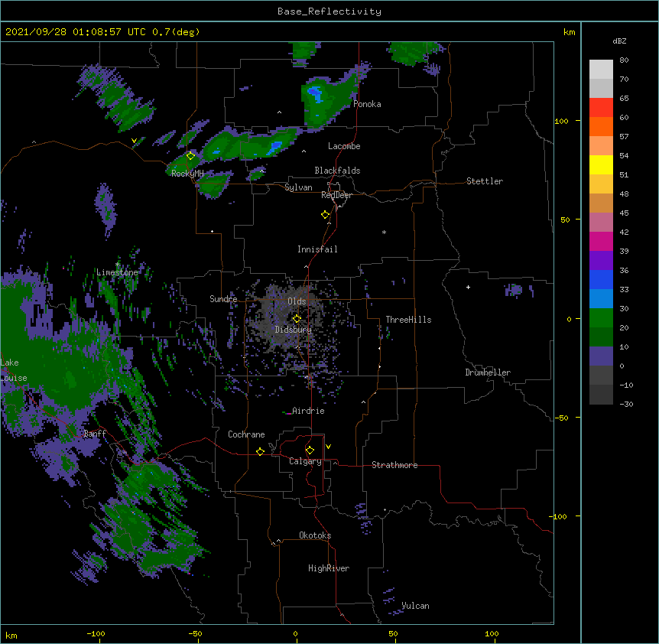The width and height of the screenshot is (659, 644).
Task: Click the RockyMH label
Action: 187,173
